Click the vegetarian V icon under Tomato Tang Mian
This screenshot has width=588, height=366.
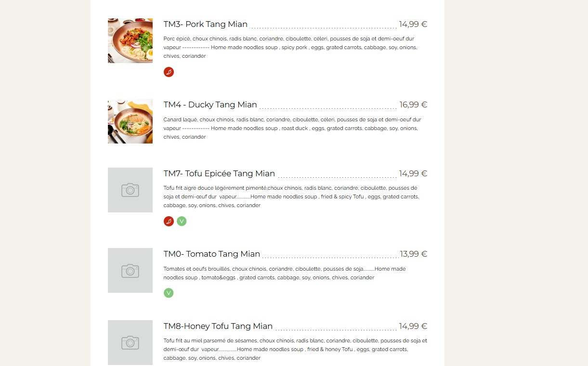click(x=169, y=293)
